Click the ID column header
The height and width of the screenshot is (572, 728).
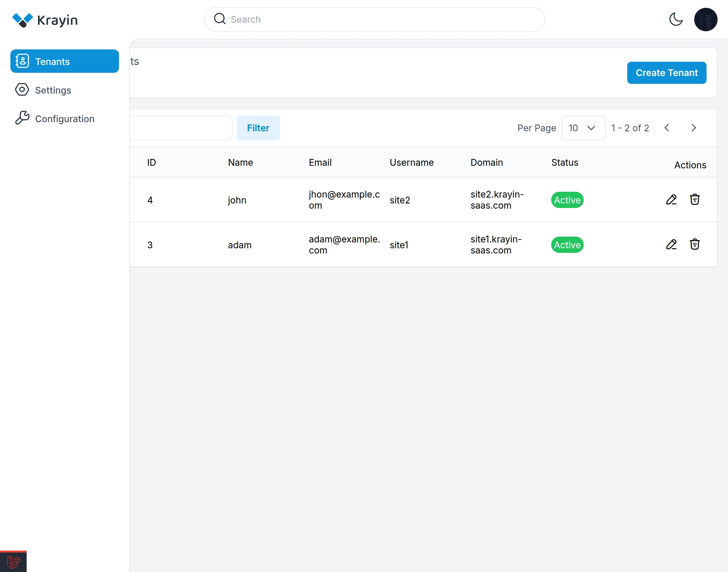[151, 162]
